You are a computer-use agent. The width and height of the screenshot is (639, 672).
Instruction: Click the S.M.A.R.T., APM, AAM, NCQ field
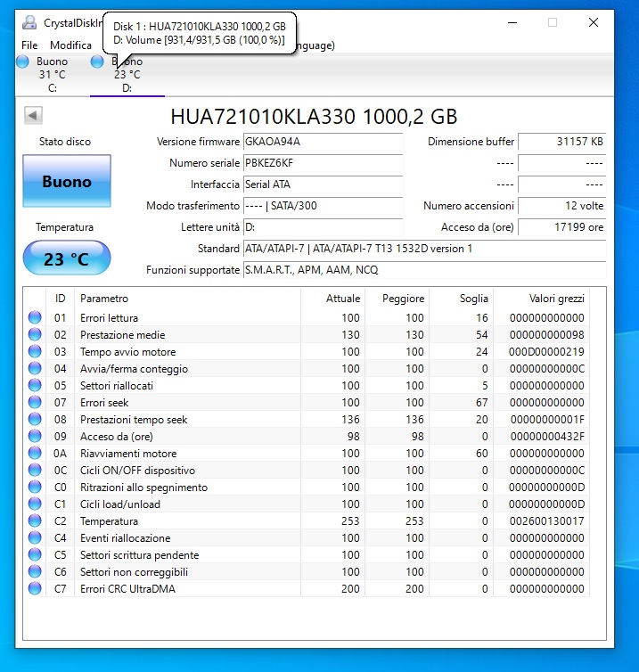(425, 270)
